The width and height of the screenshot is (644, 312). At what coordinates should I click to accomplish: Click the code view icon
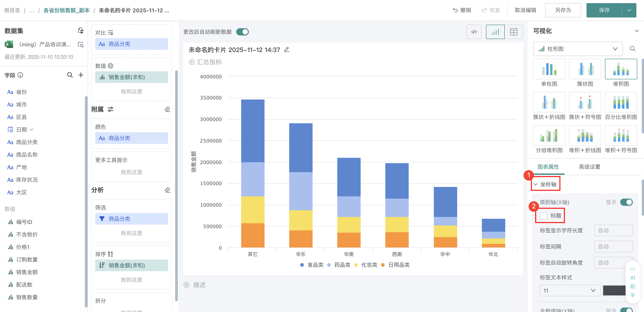tap(474, 32)
